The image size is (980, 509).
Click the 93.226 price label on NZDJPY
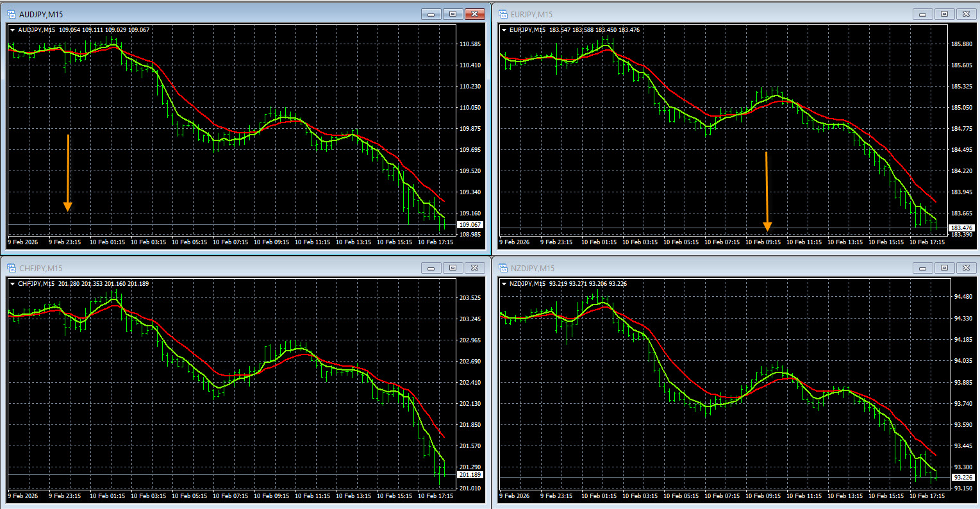click(961, 478)
